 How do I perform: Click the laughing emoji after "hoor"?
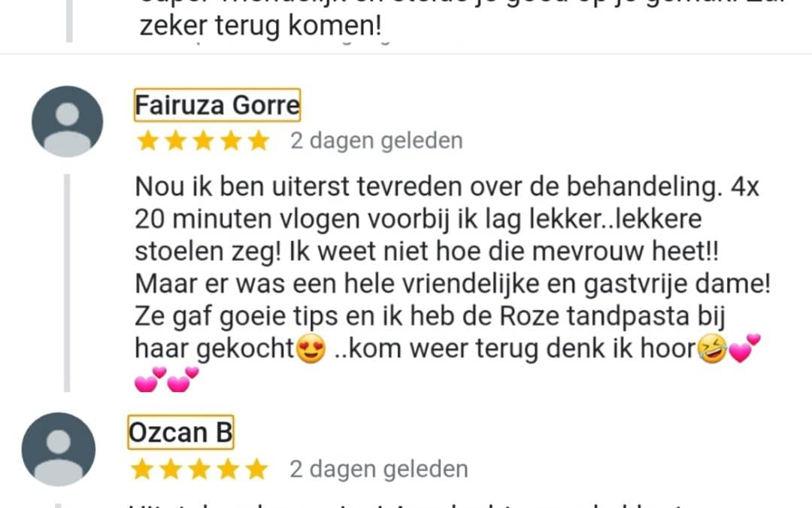713,348
